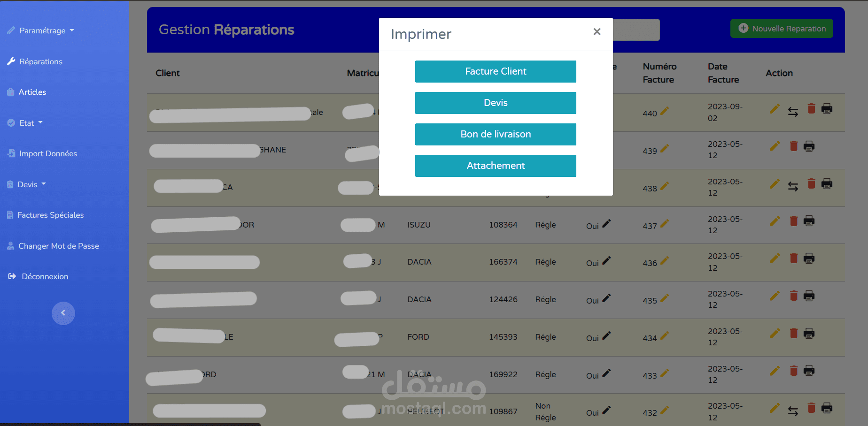Print the repair with invoice 432
868x426 pixels.
coord(827,408)
